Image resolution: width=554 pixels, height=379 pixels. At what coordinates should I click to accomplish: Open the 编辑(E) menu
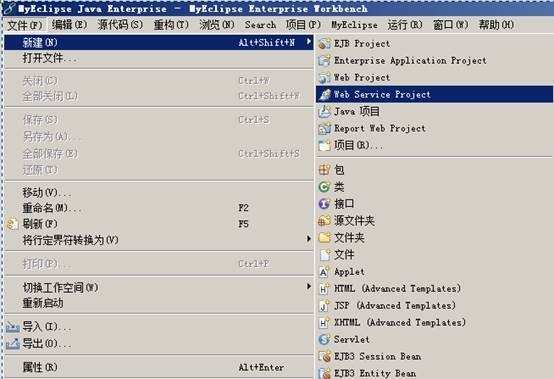click(69, 25)
